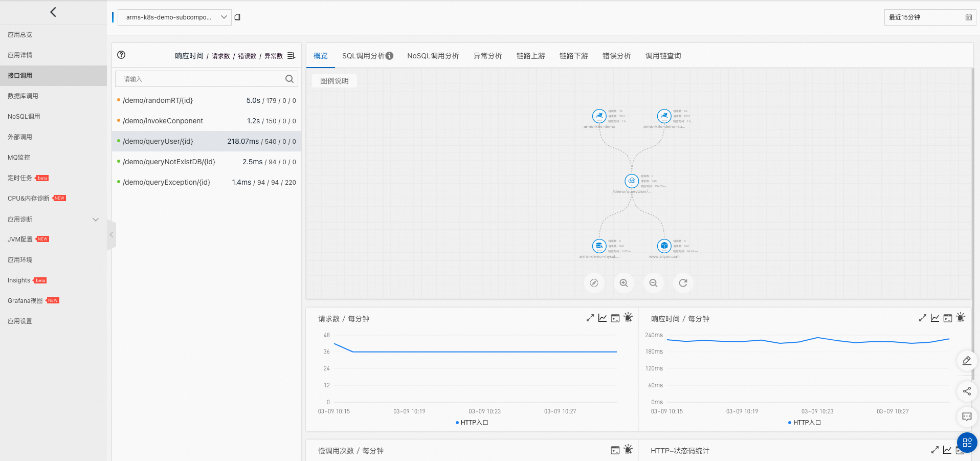Sort the interface list by 错误数

(x=247, y=56)
